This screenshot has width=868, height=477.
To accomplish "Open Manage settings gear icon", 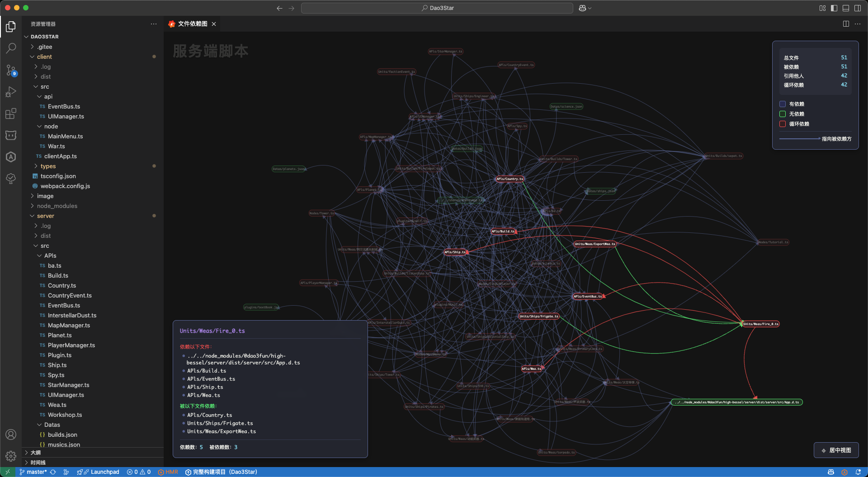I will pos(11,456).
